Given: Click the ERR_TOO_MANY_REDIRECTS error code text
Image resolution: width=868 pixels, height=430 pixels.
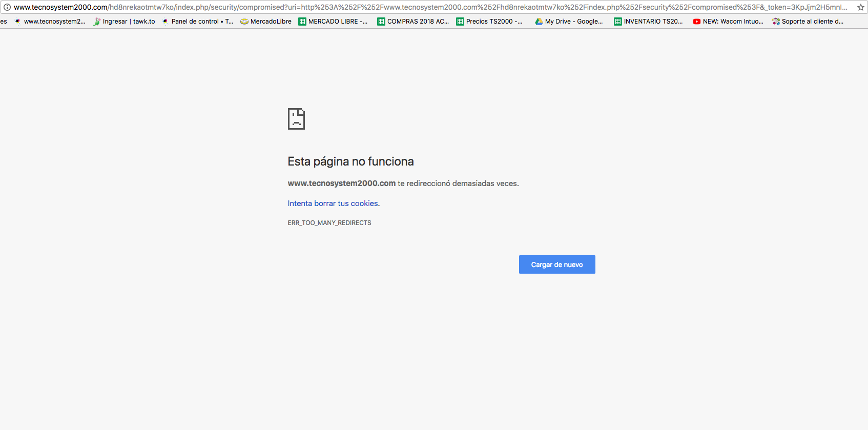Looking at the screenshot, I should click(x=329, y=223).
